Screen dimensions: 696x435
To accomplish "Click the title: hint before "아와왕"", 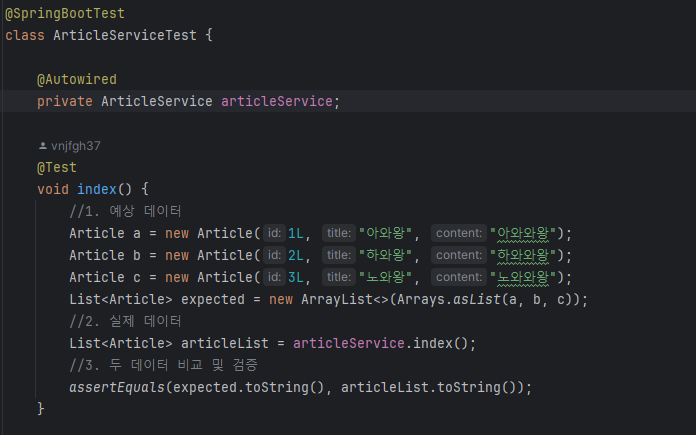I will coord(339,233).
